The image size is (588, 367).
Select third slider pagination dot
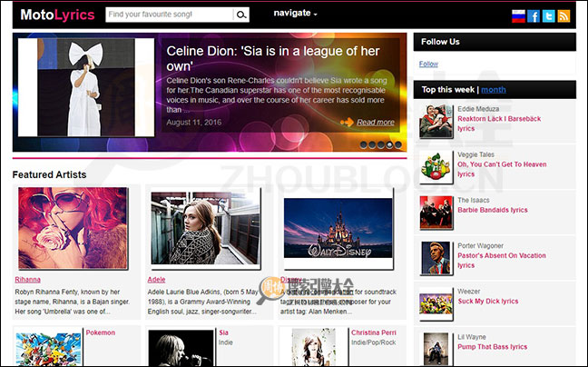(380, 144)
